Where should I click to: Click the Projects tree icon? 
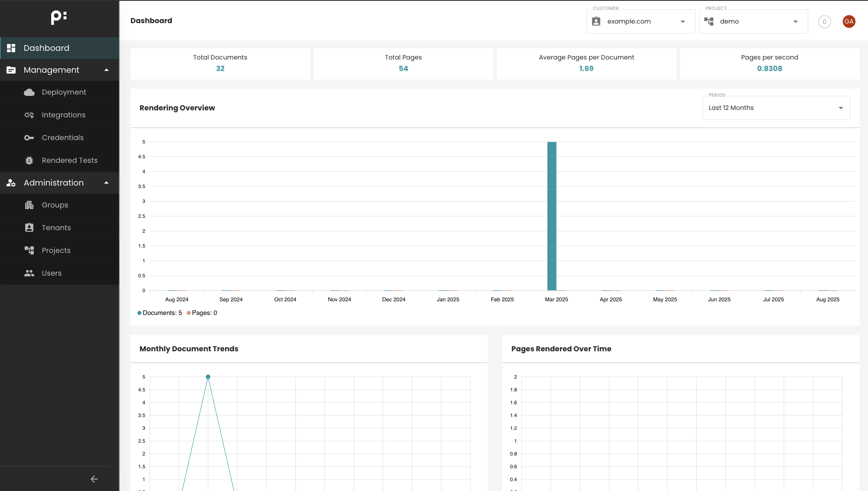(29, 250)
